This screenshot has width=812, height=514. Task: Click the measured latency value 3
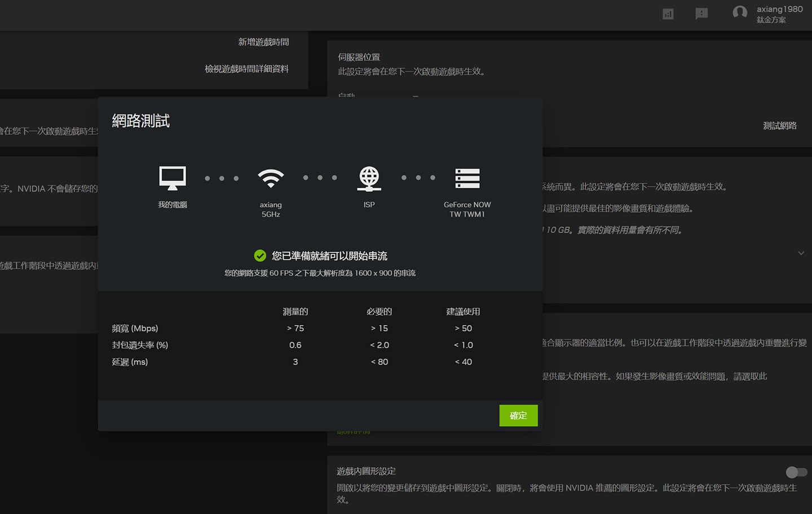[295, 362]
